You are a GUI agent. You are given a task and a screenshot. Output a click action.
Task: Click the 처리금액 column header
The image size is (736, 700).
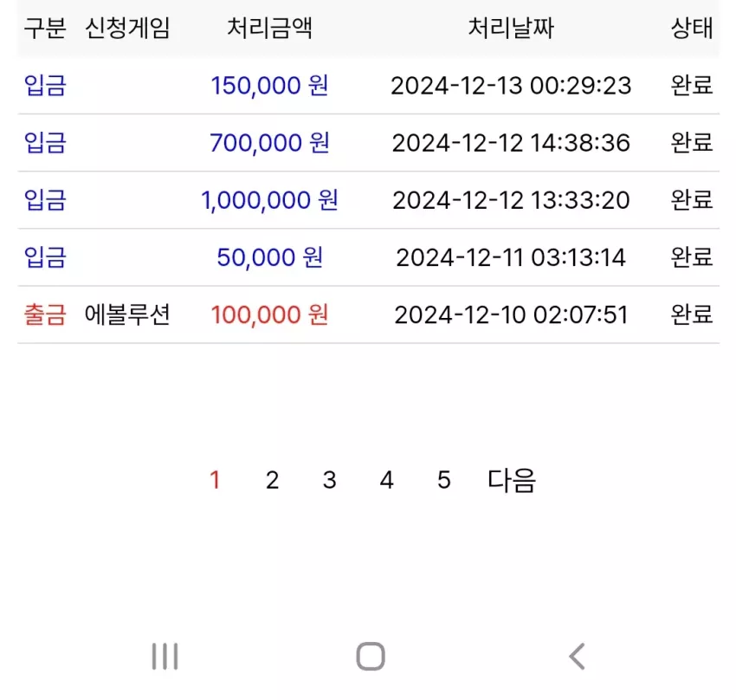point(269,28)
